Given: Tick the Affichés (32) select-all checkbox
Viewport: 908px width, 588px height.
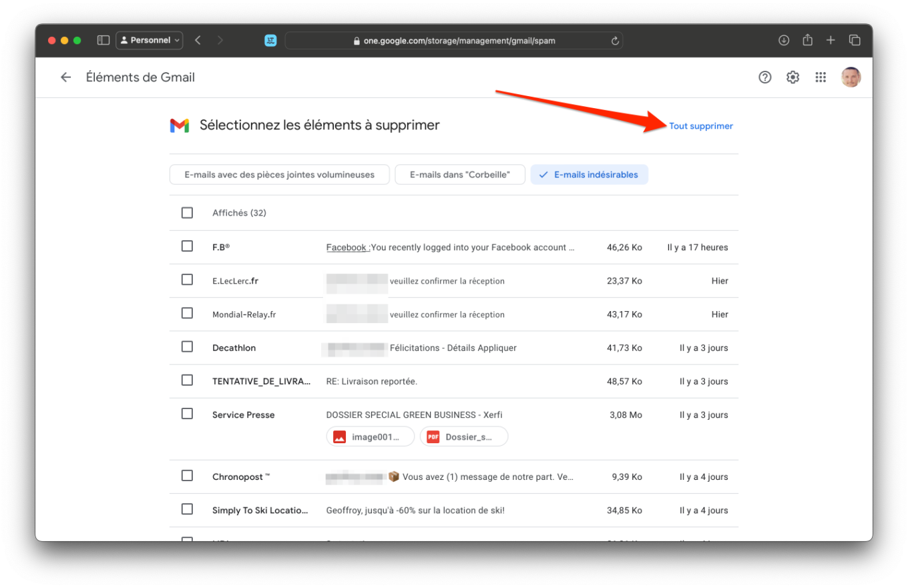Looking at the screenshot, I should click(187, 213).
